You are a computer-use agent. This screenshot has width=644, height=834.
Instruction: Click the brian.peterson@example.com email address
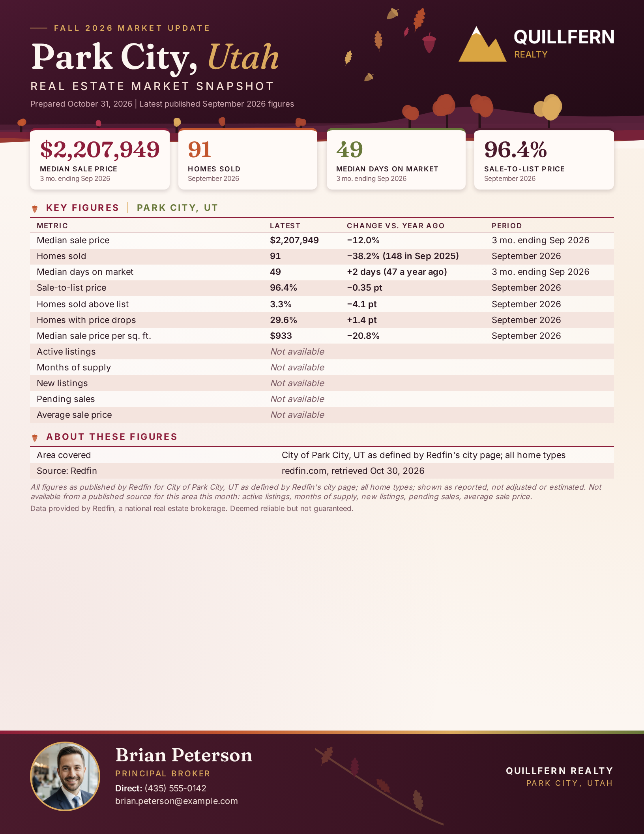[176, 801]
